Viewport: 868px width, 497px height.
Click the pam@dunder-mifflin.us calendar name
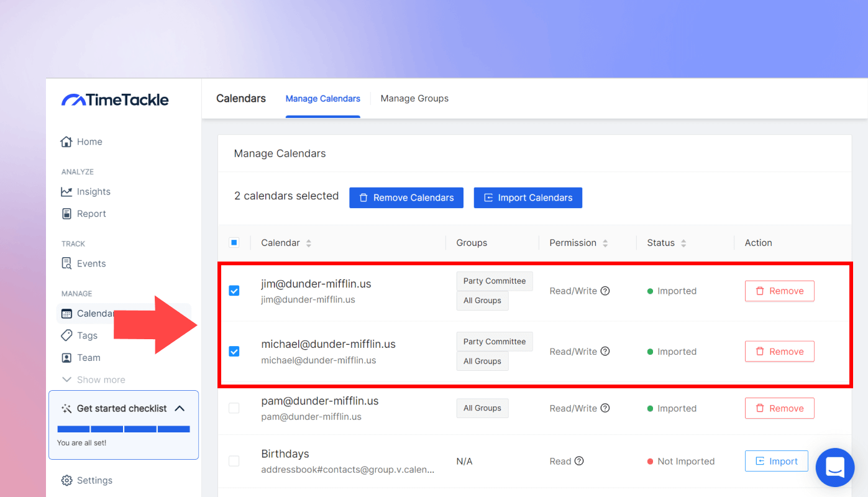[320, 401]
